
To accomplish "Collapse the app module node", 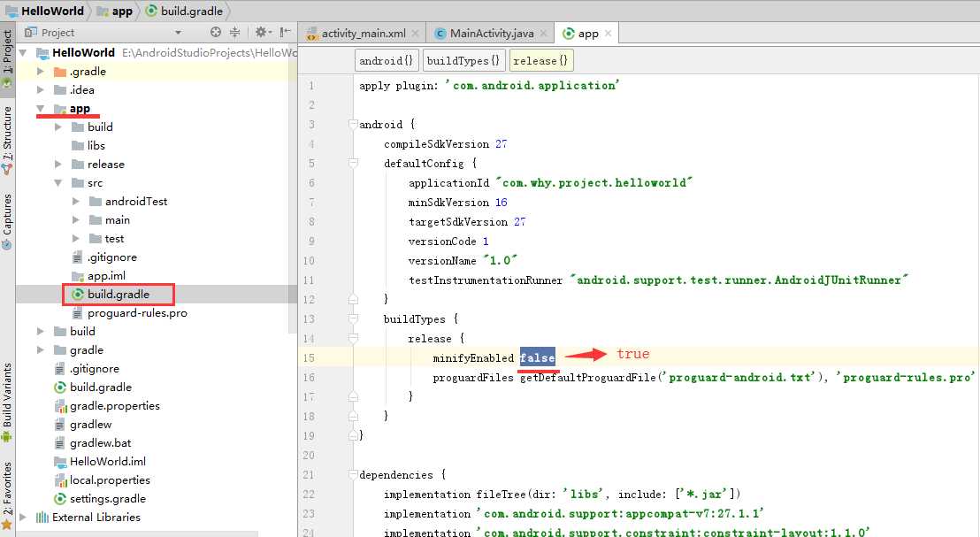I will (x=41, y=108).
